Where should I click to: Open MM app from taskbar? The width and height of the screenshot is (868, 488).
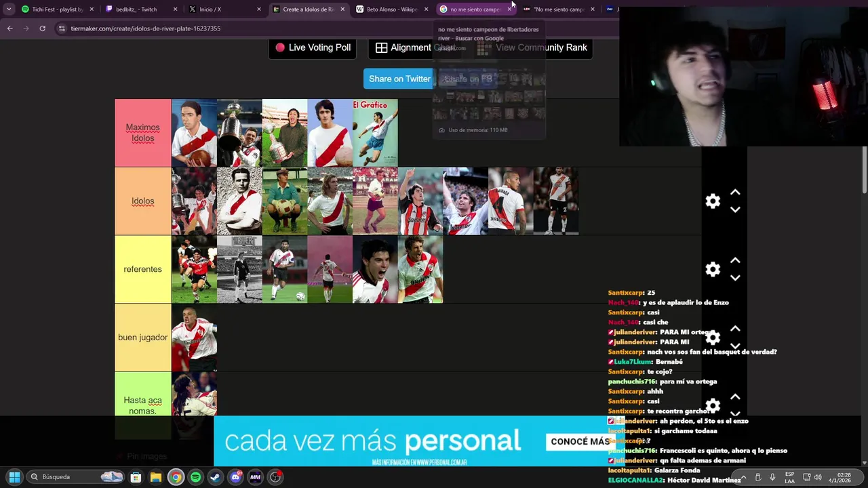pos(255,477)
